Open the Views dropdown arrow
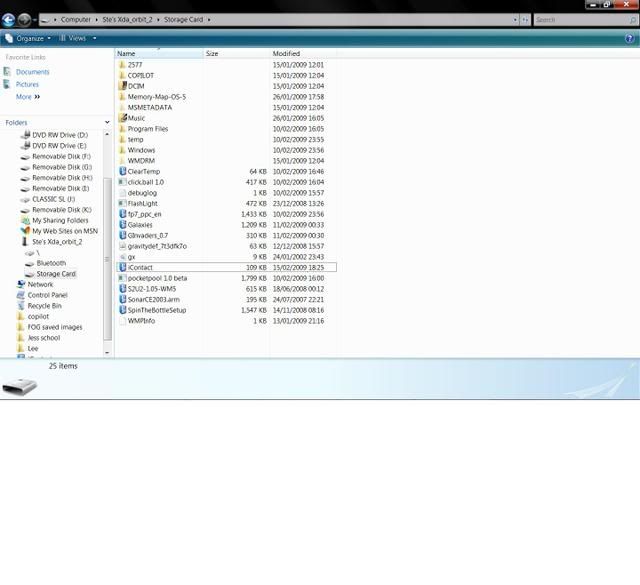Image resolution: width=640 pixels, height=585 pixels. (92, 38)
